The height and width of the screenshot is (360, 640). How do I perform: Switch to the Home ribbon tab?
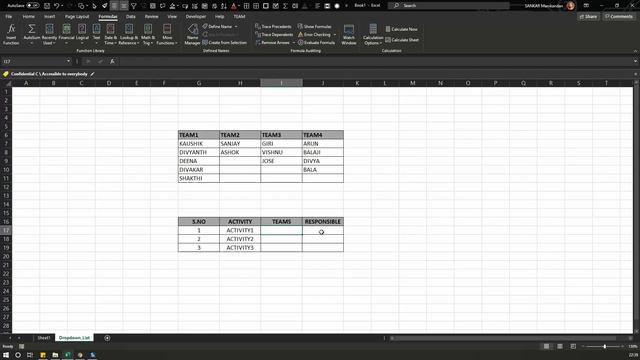(29, 17)
